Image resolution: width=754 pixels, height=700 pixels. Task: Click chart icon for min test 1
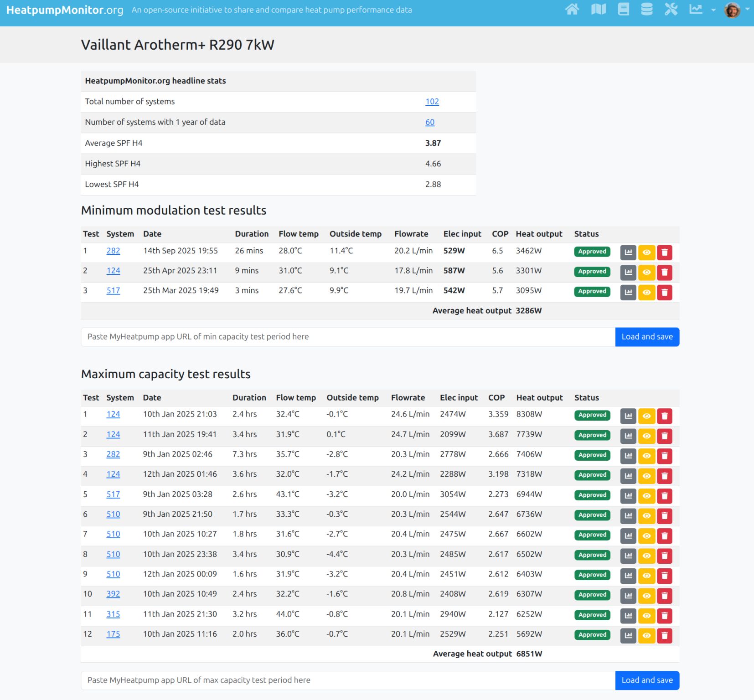[628, 252]
